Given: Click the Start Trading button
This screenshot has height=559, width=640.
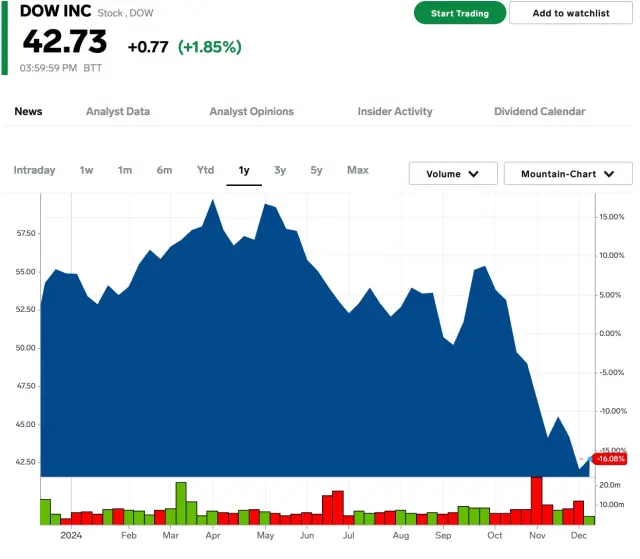Looking at the screenshot, I should [x=459, y=13].
